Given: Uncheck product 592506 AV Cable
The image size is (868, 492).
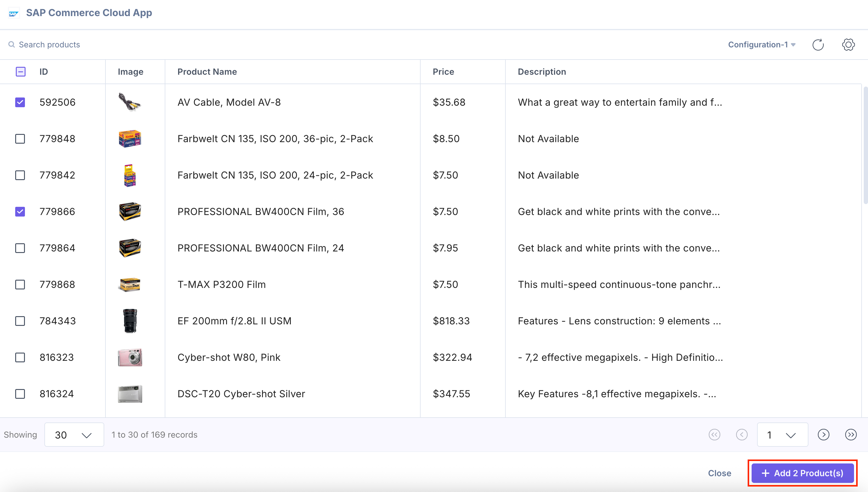Looking at the screenshot, I should coord(20,102).
